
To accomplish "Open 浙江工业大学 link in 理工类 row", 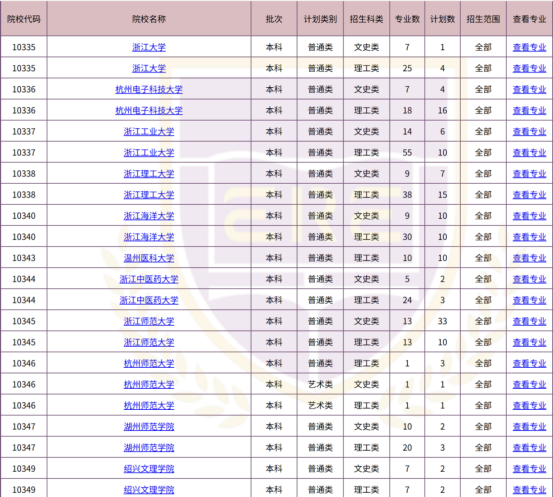I will (149, 153).
